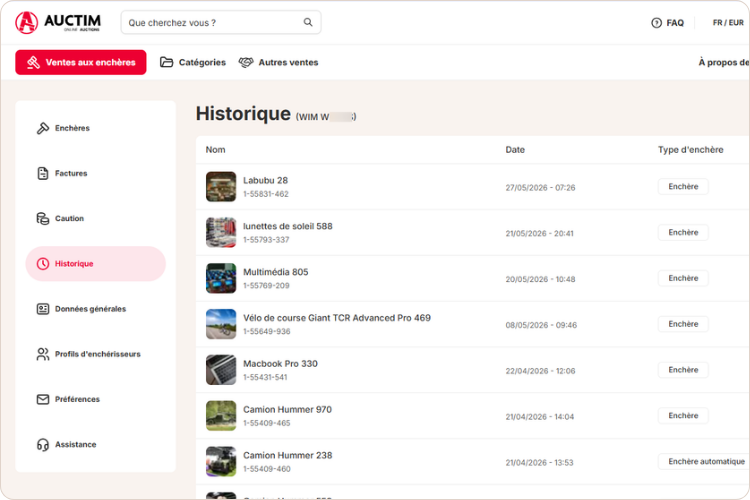The height and width of the screenshot is (500, 750).
Task: Open the Multimédia 805 lot title
Action: pos(276,272)
